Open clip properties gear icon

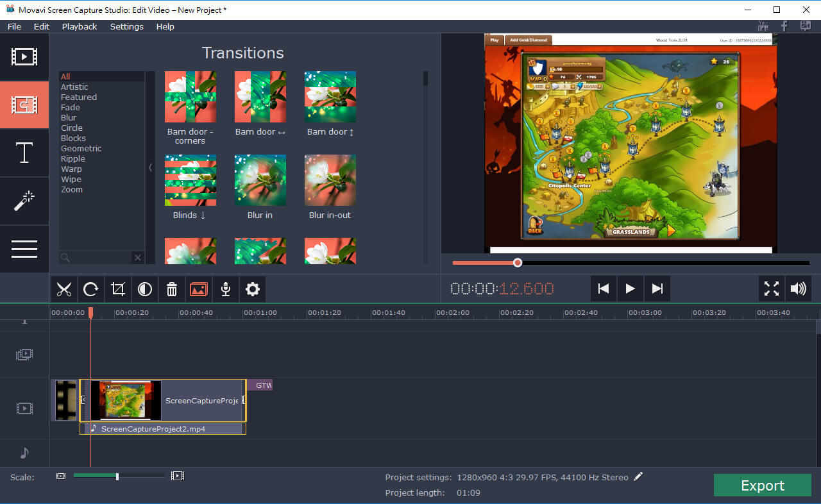click(x=253, y=289)
